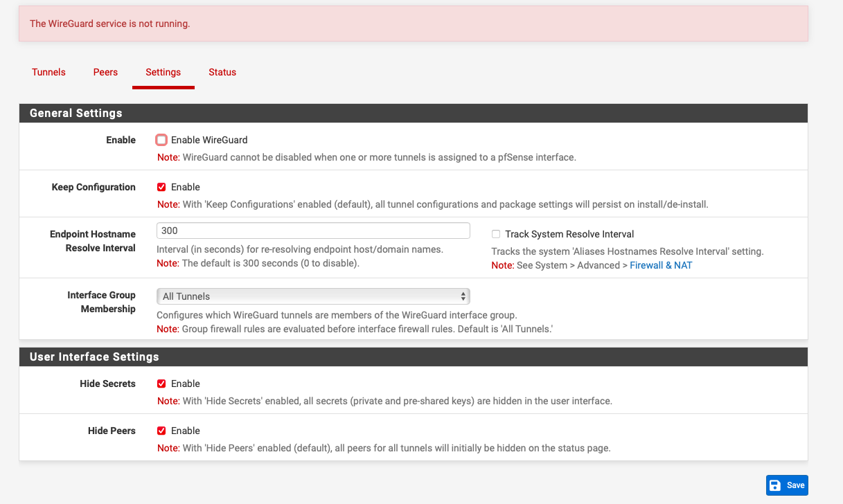Click the General Settings section header
Image resolution: width=843 pixels, height=504 pixels.
tap(76, 113)
